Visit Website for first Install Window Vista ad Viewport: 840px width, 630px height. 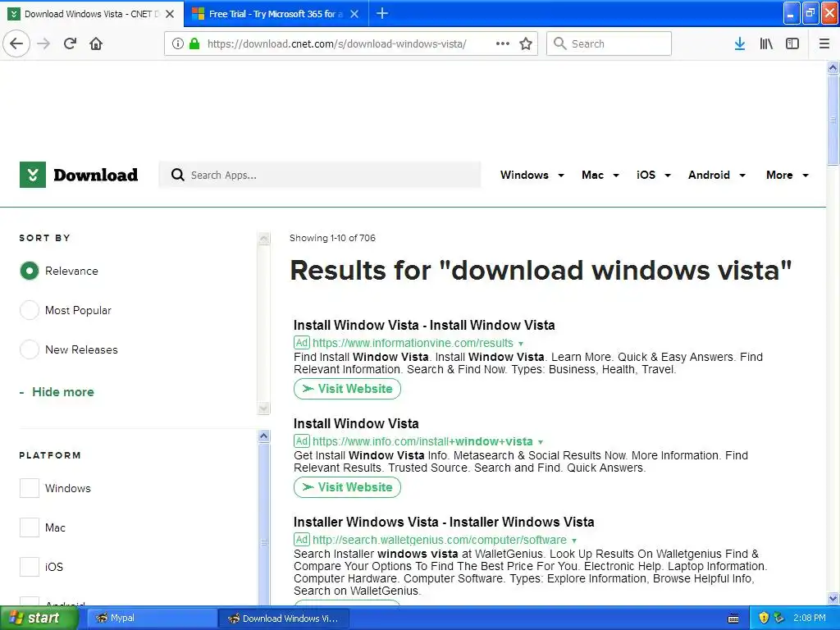pos(347,388)
